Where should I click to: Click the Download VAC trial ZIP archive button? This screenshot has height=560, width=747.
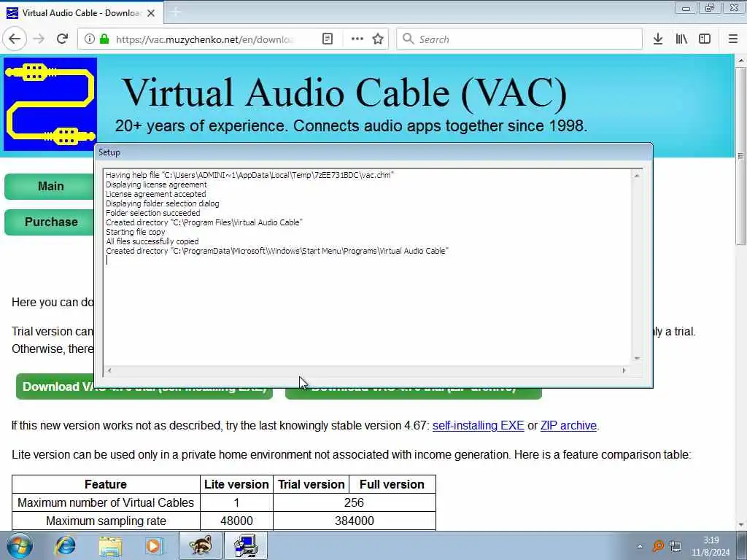pos(413,393)
